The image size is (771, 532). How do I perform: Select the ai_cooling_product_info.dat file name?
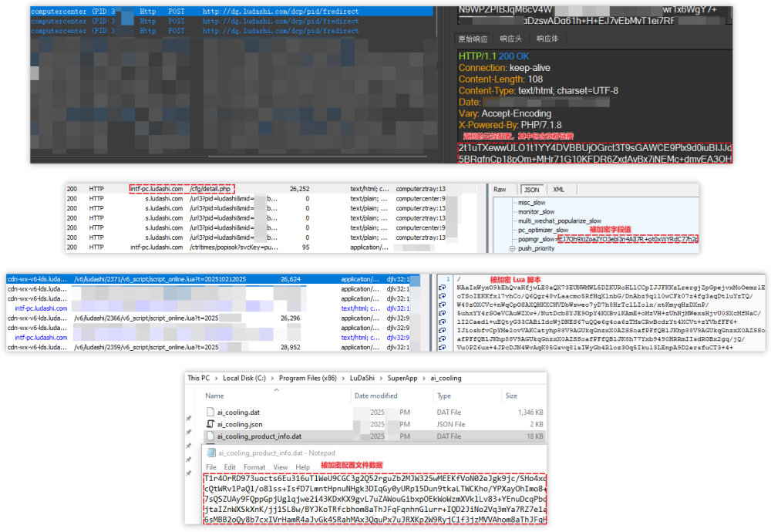(259, 436)
